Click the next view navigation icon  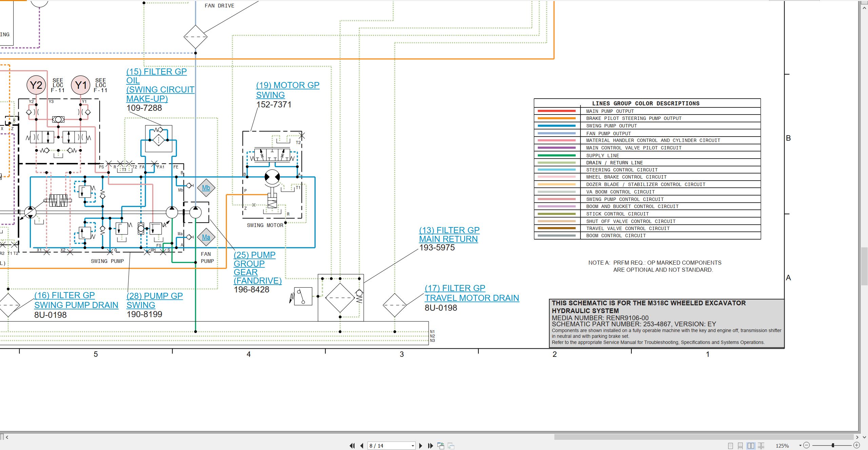pyautogui.click(x=451, y=446)
